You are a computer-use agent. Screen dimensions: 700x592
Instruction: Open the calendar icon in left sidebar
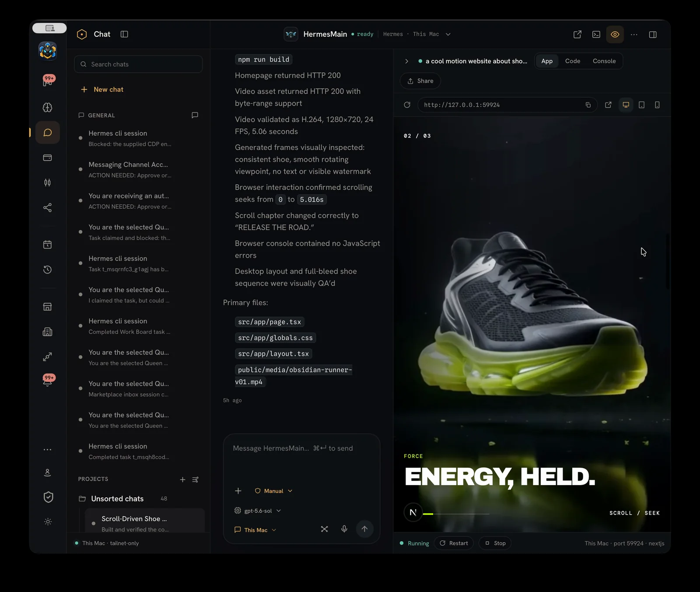pos(48,244)
